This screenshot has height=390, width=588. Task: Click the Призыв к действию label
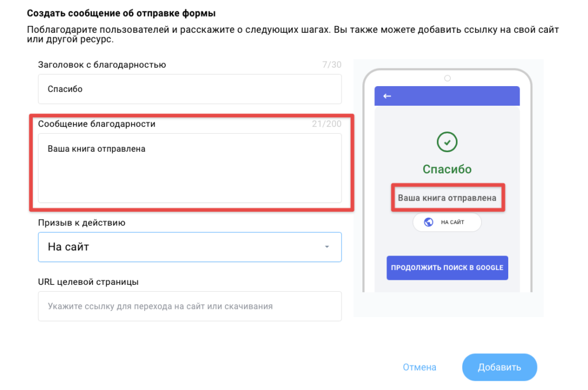[x=82, y=223]
